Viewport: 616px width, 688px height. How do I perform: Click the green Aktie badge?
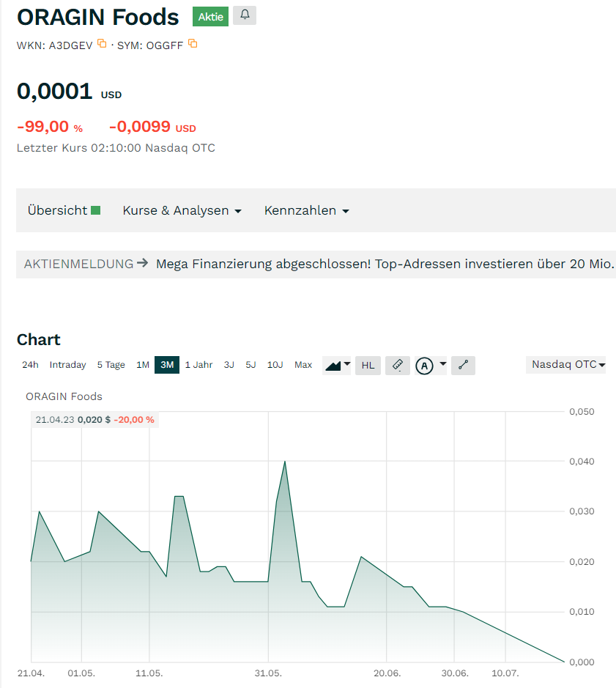tap(210, 16)
